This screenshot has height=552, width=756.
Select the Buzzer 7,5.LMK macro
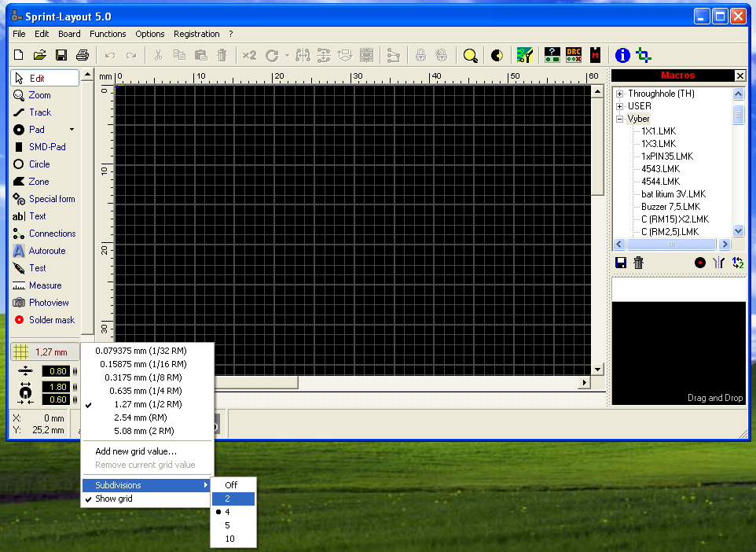[x=670, y=207]
